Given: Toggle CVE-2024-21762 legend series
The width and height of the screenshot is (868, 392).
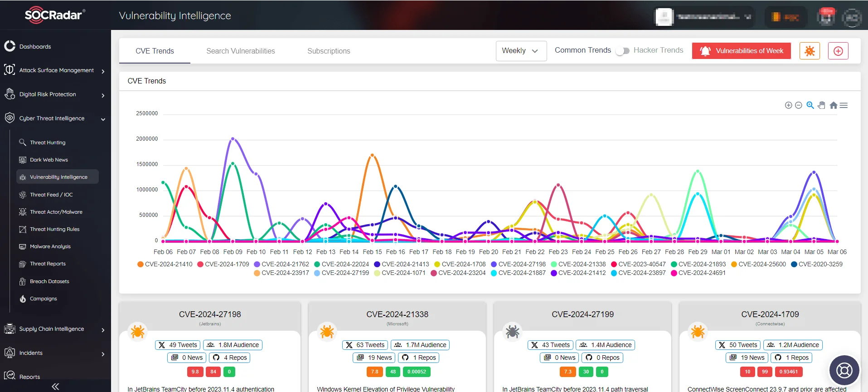Looking at the screenshot, I should click(281, 264).
